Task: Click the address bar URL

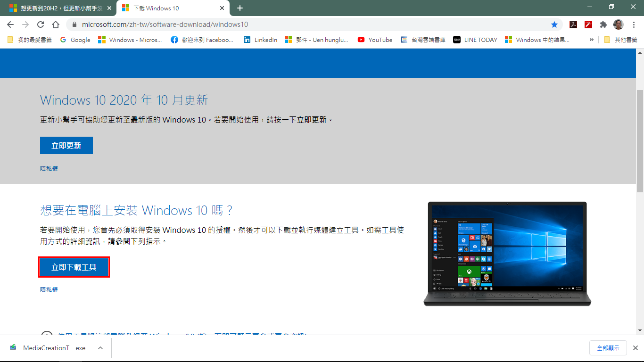Action: [165, 25]
